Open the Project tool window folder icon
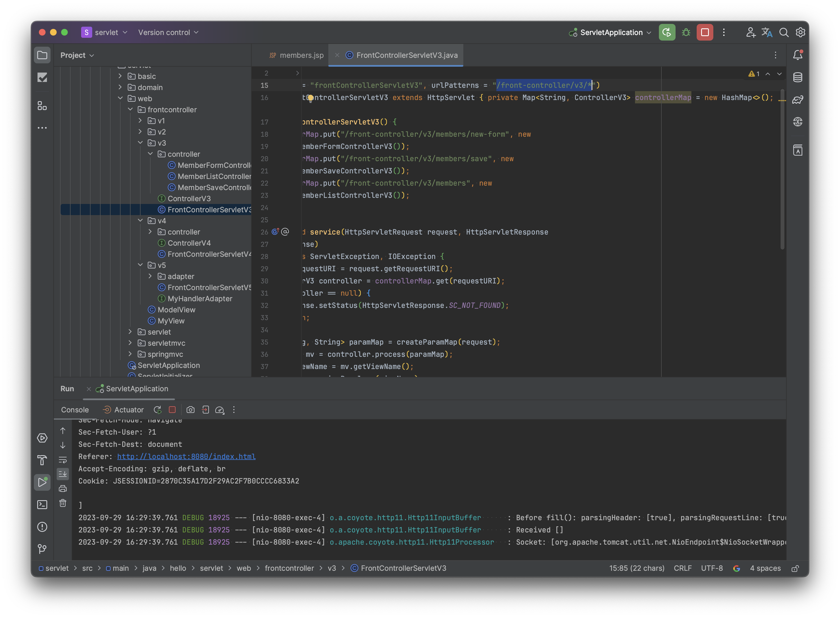 pos(42,55)
